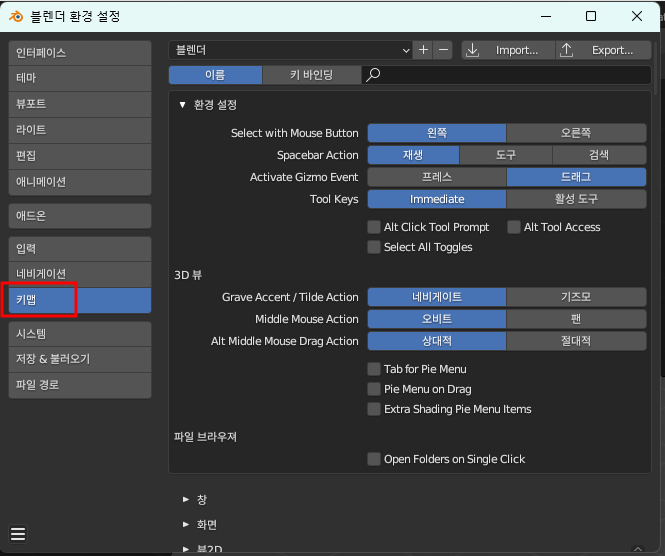Set Tool Keys to 활성 도구
Screen dimensions: 665x556
point(576,199)
